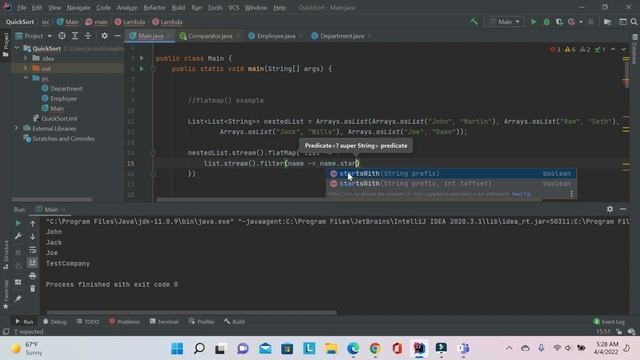Viewport: 640px width, 360px height.
Task: Start debugging with the bug icon
Action: click(x=547, y=22)
